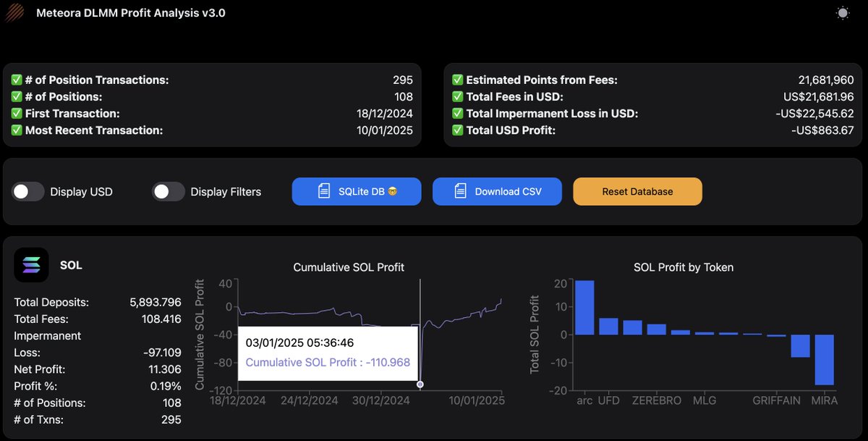This screenshot has height=441, width=868.
Task: Click the MLG label on token axis
Action: tap(705, 400)
